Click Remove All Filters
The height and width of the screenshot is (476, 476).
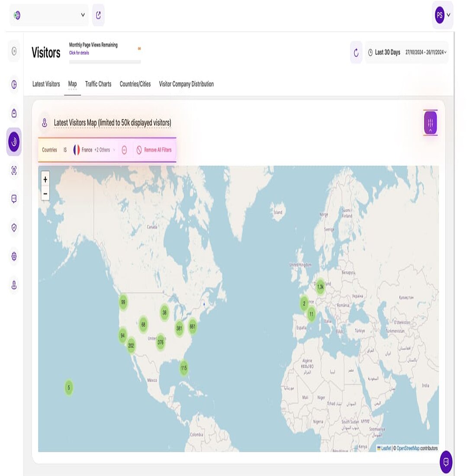point(154,149)
